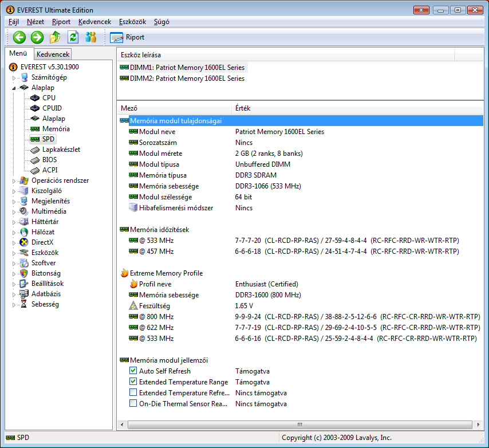The height and width of the screenshot is (448, 489).
Task: Select the Memória modul tulajdonságai header row
Action: 301,121
